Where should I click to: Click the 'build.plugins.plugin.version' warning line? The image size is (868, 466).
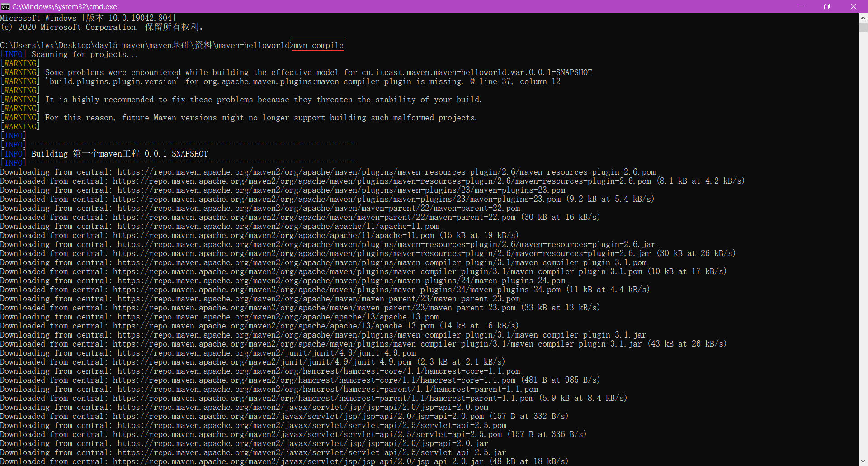280,81
